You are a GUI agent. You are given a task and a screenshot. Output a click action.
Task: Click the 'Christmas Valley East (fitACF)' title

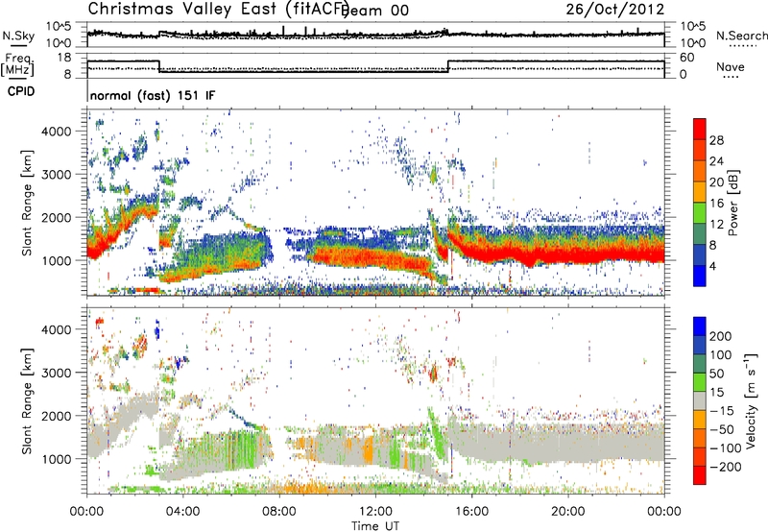click(x=219, y=10)
